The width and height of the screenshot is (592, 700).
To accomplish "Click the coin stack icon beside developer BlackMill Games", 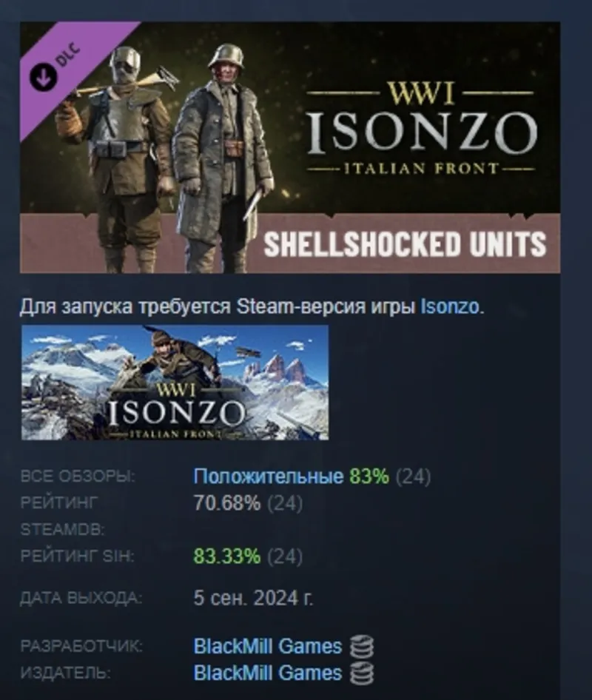I will click(x=362, y=647).
